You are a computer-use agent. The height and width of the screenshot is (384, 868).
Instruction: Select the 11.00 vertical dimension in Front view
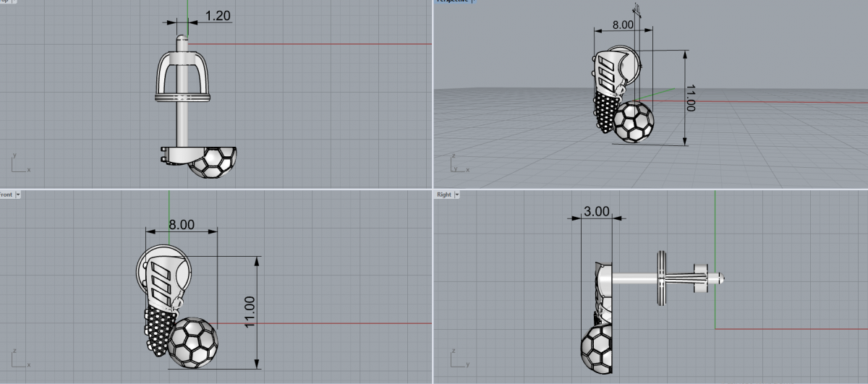[250, 312]
